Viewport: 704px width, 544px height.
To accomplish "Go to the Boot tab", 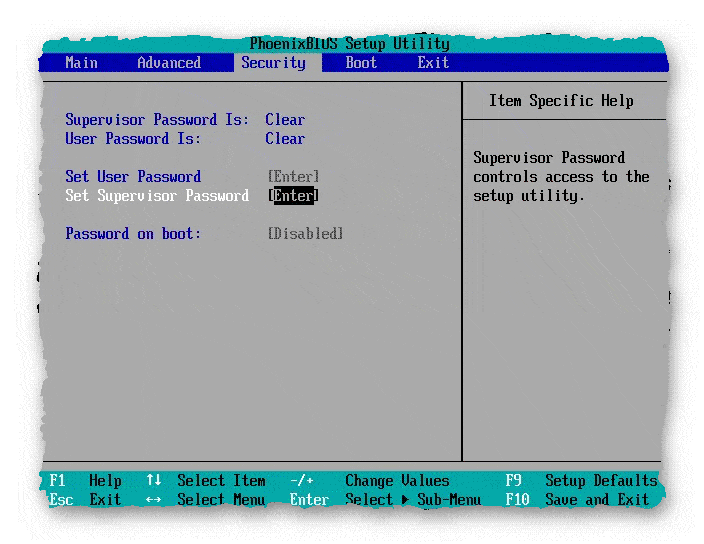I will point(361,63).
